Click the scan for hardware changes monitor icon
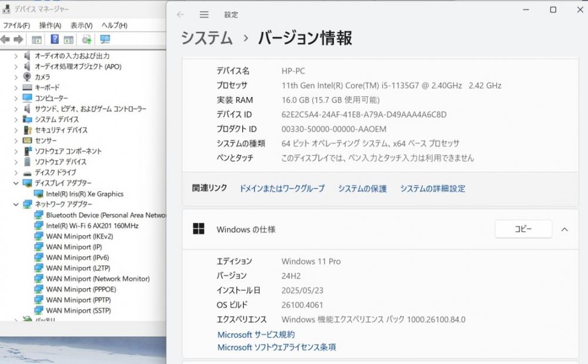Viewport: 588px width, 364px height. point(105,39)
